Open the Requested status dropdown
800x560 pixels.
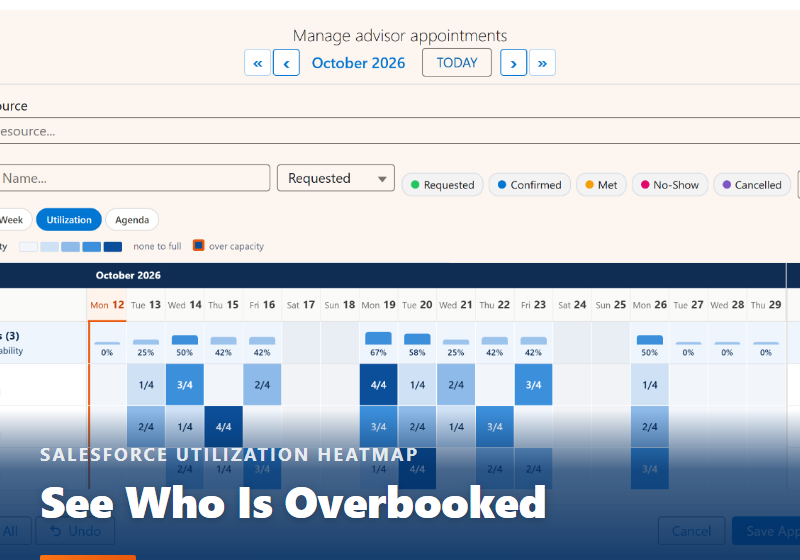pos(336,178)
